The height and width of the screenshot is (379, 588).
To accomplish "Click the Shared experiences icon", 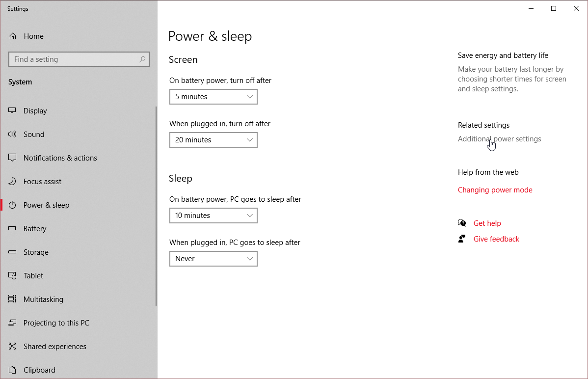I will click(x=12, y=346).
